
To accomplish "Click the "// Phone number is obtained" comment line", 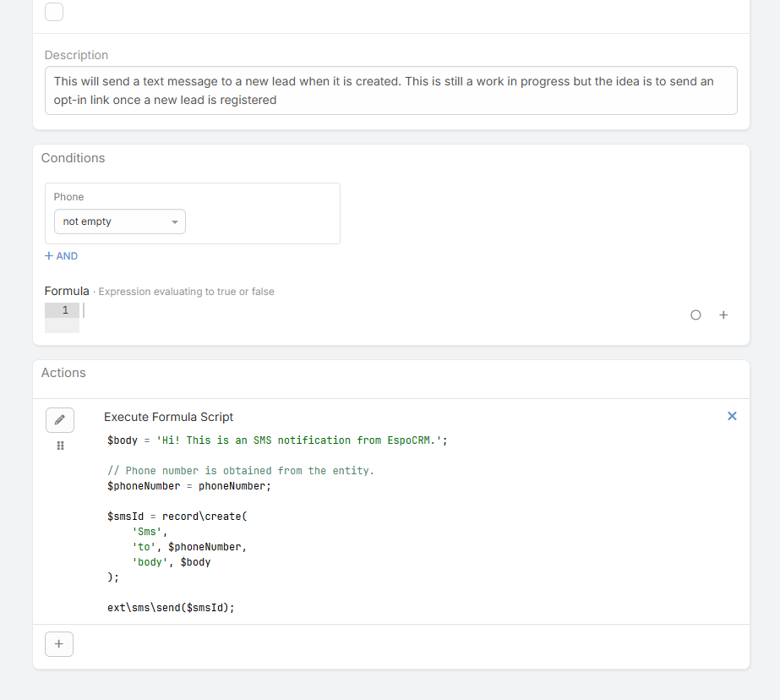I will [240, 471].
